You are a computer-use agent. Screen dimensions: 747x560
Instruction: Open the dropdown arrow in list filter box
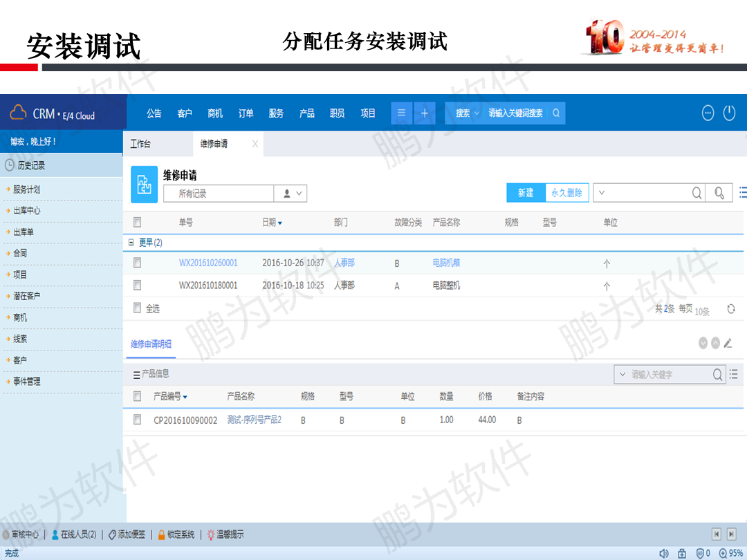tap(602, 193)
